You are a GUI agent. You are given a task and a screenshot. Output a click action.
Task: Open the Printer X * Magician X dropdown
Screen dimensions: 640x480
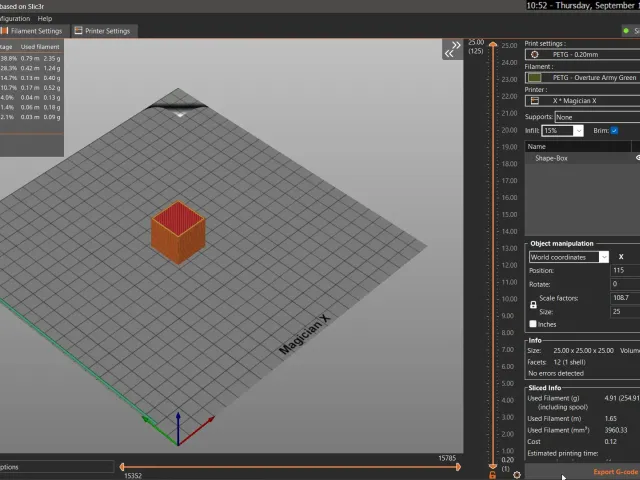point(582,101)
